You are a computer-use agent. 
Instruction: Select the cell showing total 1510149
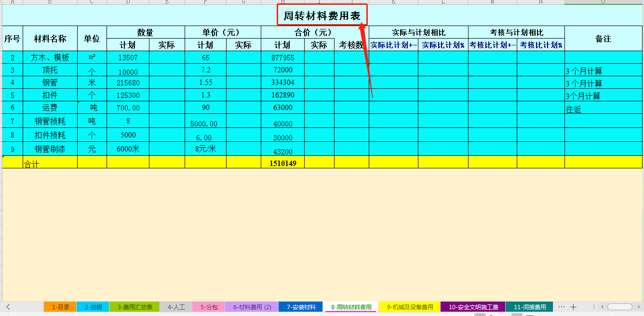point(283,163)
